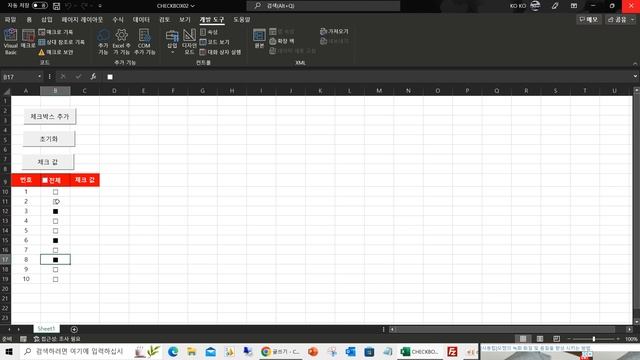The width and height of the screenshot is (640, 360).
Task: Check the checkbox for row number 7
Action: point(56,250)
